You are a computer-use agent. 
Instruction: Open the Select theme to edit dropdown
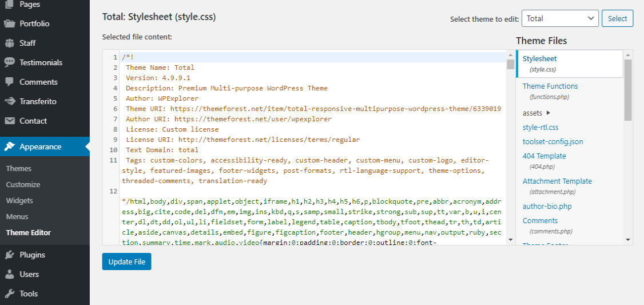tap(560, 18)
